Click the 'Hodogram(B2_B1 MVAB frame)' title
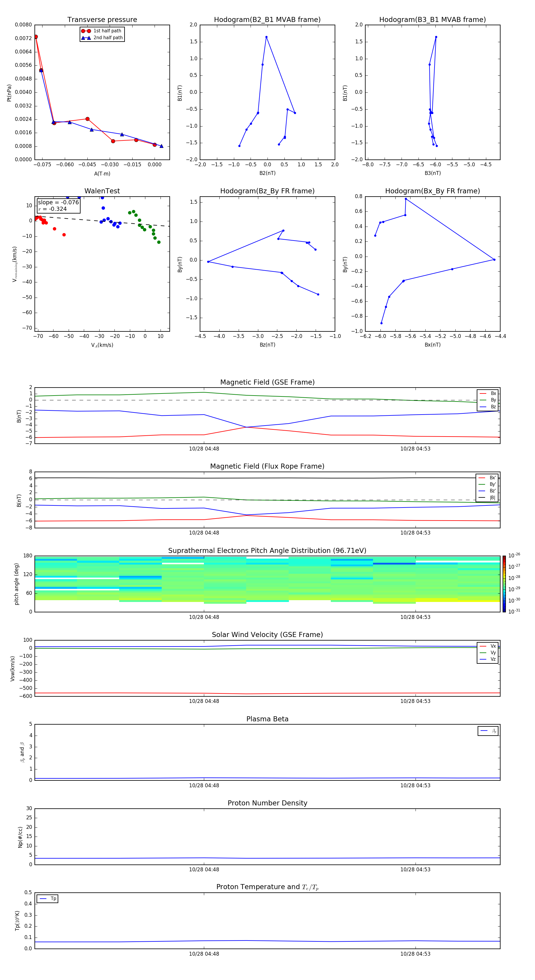Screen dimensions: 535x980 [x=267, y=20]
